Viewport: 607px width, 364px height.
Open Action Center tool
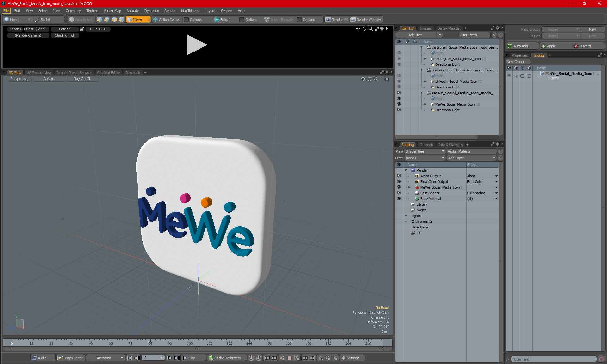point(167,20)
